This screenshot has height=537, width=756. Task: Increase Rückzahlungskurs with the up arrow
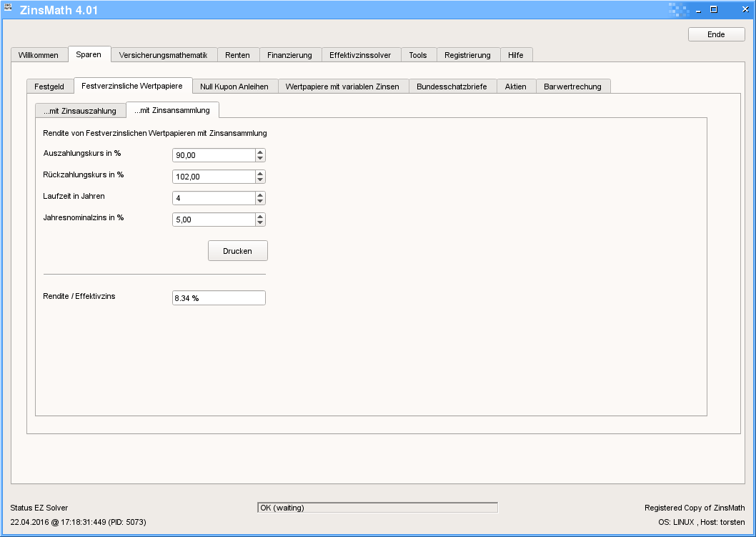pyautogui.click(x=260, y=174)
